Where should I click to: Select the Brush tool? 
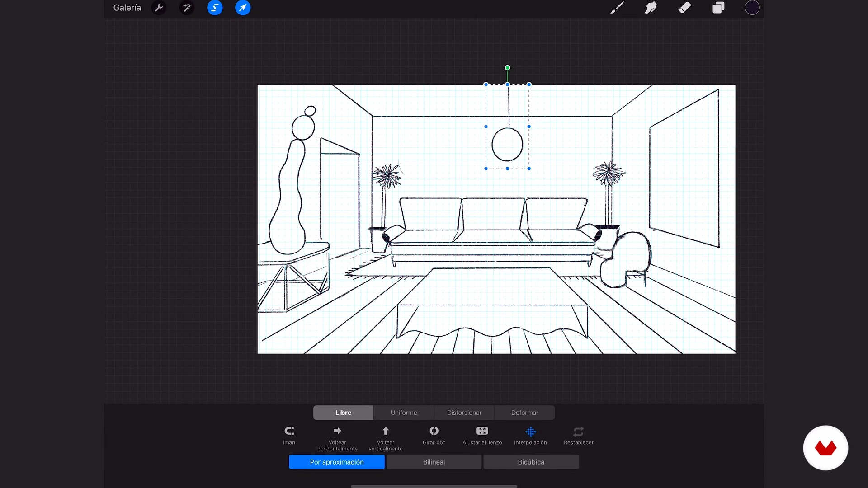tap(617, 8)
